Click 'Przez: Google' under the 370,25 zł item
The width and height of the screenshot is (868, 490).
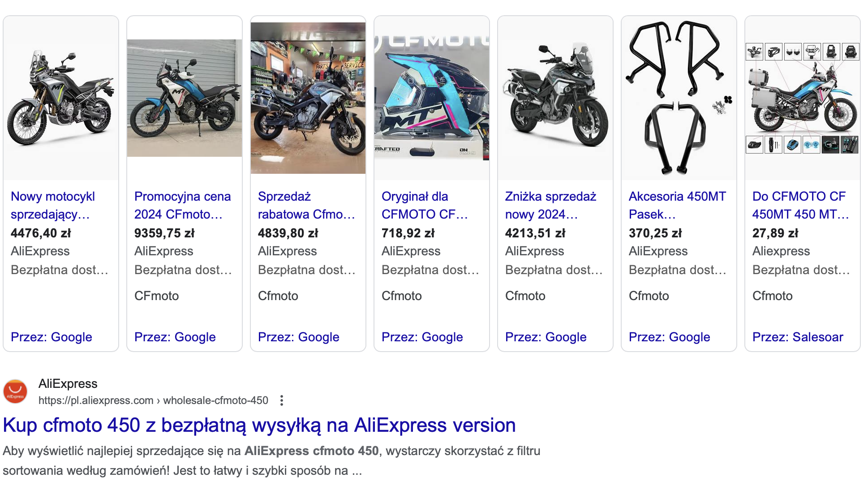670,337
